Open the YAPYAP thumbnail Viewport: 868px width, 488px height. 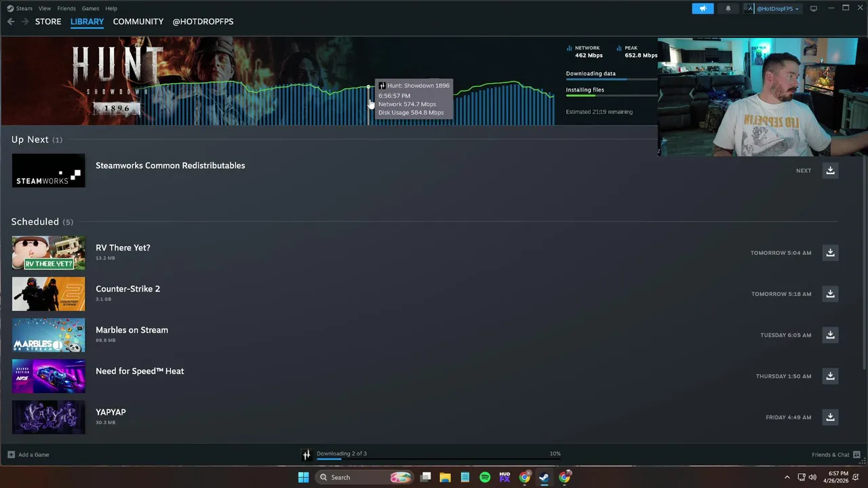48,418
